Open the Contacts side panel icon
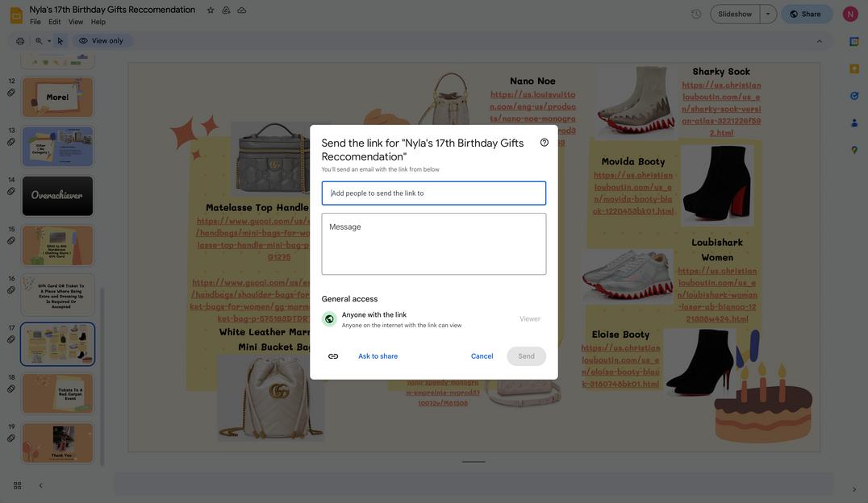Image resolution: width=868 pixels, height=503 pixels. coord(854,123)
